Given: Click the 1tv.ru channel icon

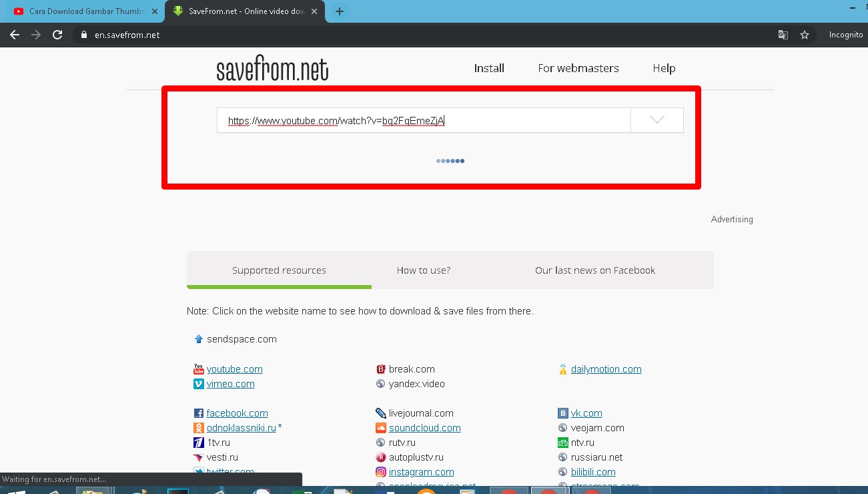Looking at the screenshot, I should pyautogui.click(x=198, y=443).
